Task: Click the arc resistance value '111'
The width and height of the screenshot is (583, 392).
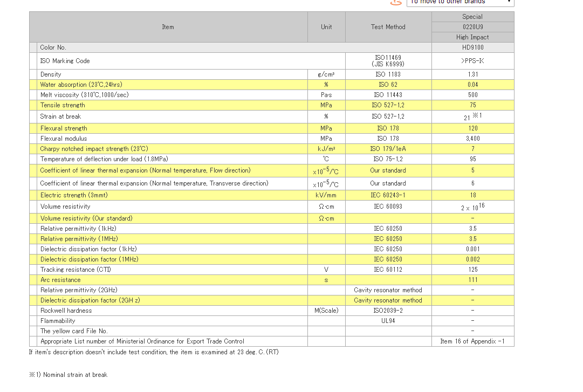Action: (472, 280)
